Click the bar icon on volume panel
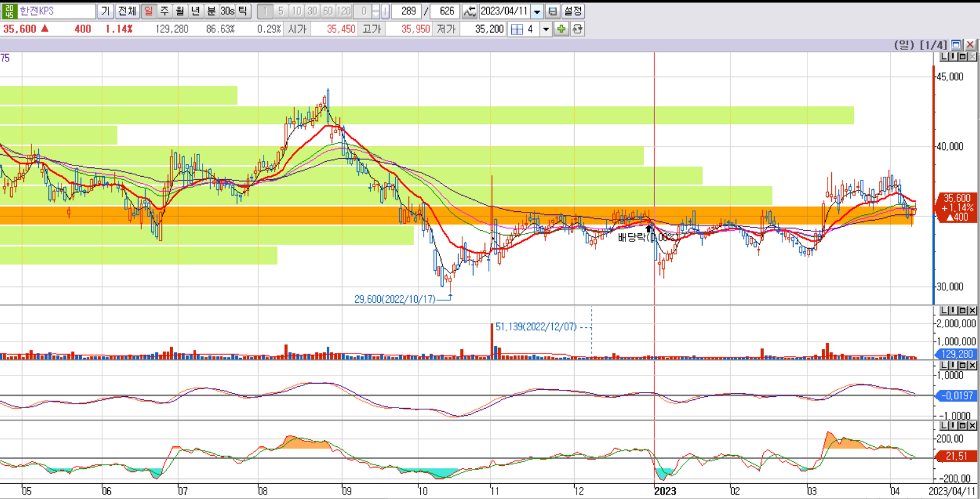Screen dimensions: 980x499 click(953, 310)
